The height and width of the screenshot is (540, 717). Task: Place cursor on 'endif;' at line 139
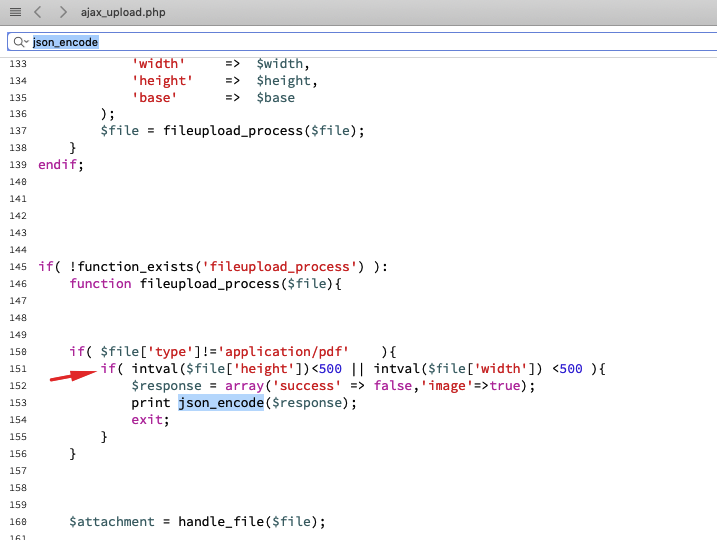[61, 164]
